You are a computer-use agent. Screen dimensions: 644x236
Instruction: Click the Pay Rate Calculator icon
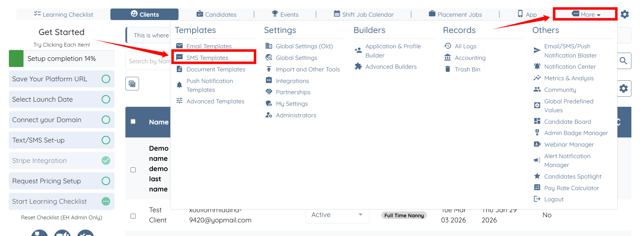pyautogui.click(x=537, y=188)
